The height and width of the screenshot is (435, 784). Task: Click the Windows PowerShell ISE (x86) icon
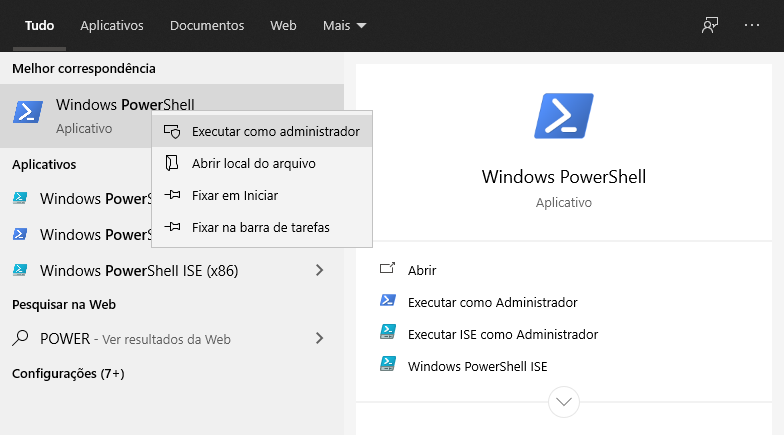tap(20, 270)
